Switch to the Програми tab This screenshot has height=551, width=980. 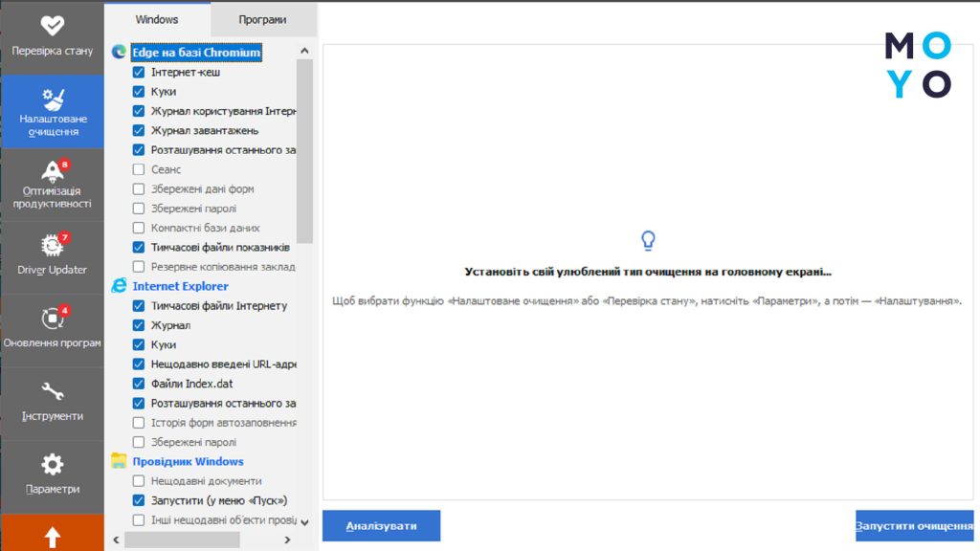click(264, 19)
